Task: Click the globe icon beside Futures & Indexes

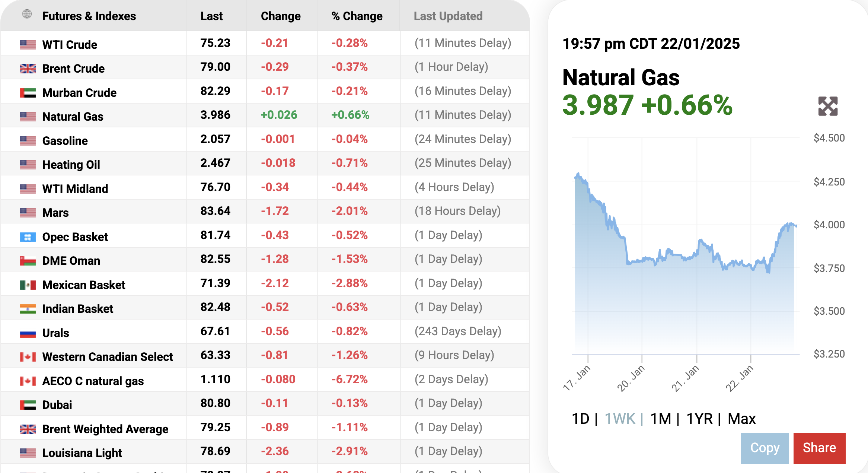Action: [27, 14]
